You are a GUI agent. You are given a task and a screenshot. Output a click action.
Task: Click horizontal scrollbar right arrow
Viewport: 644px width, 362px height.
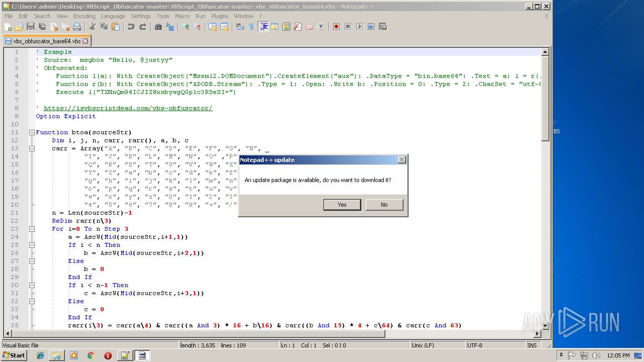pyautogui.click(x=537, y=334)
